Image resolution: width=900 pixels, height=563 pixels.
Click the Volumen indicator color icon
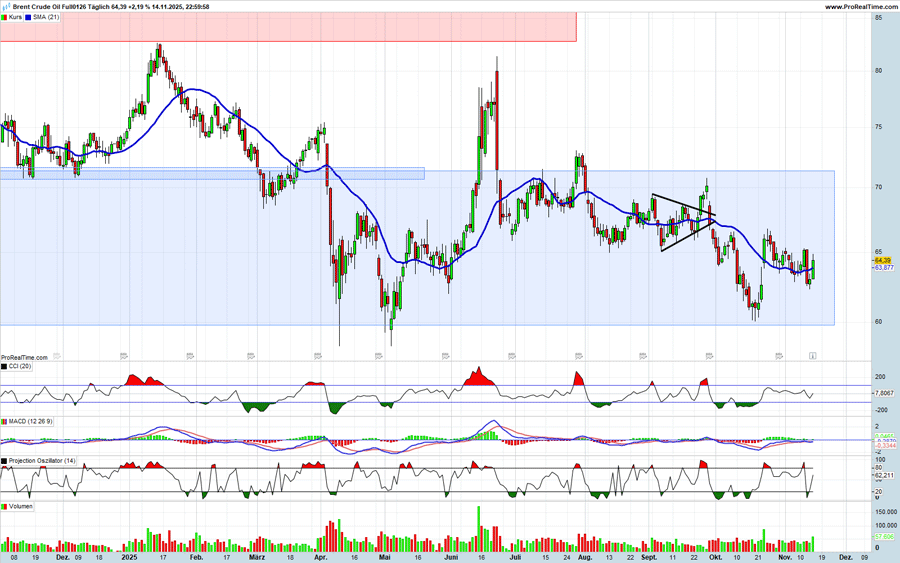point(4,507)
